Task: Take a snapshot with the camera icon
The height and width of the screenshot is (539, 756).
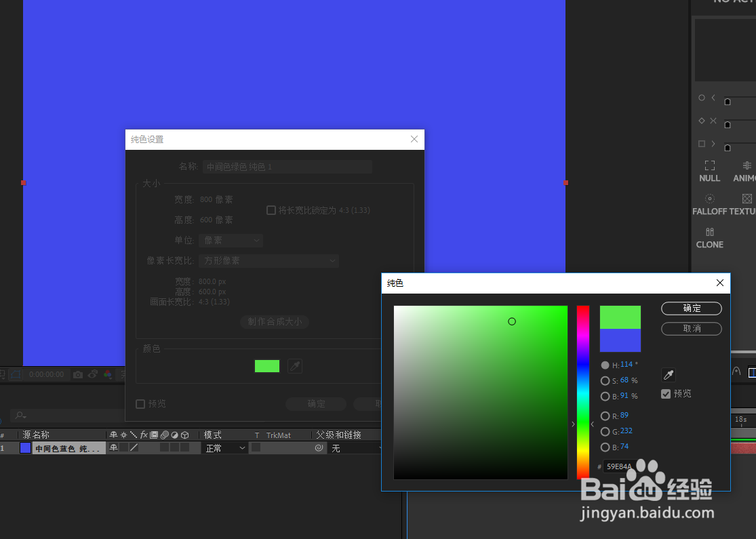Action: [x=78, y=374]
